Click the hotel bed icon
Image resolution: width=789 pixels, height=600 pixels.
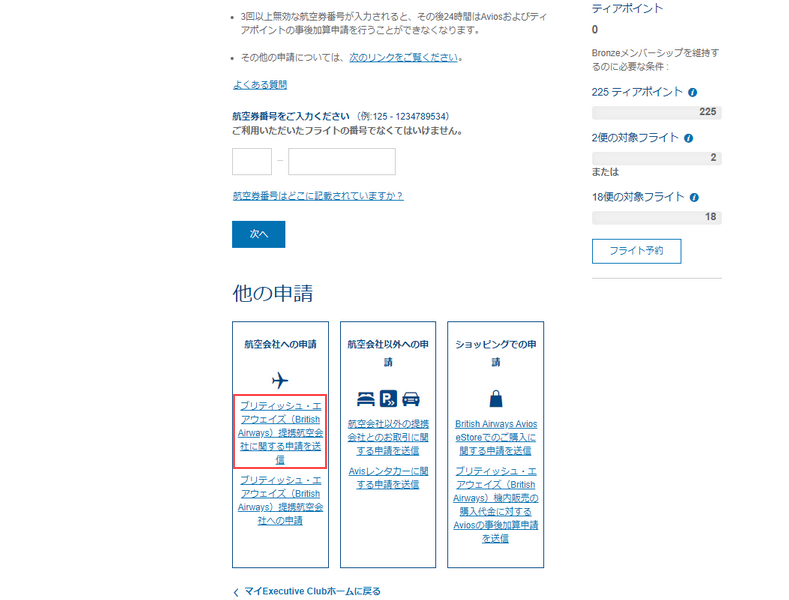coord(366,399)
